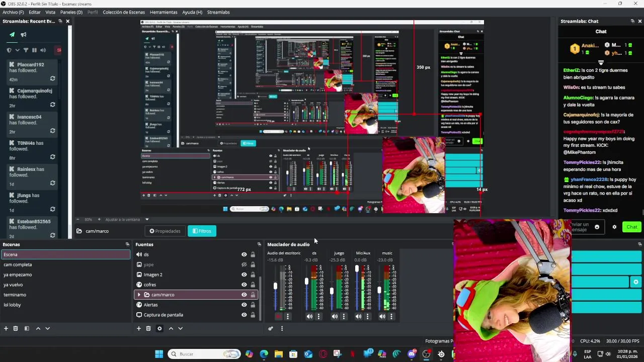
Task: Toggle visibility of ds source
Action: coord(244,254)
